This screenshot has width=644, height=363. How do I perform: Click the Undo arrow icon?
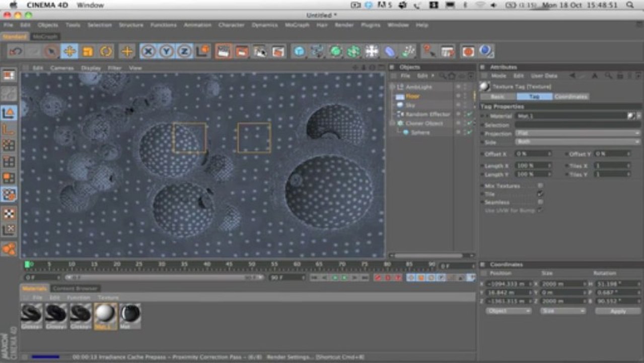(16, 51)
